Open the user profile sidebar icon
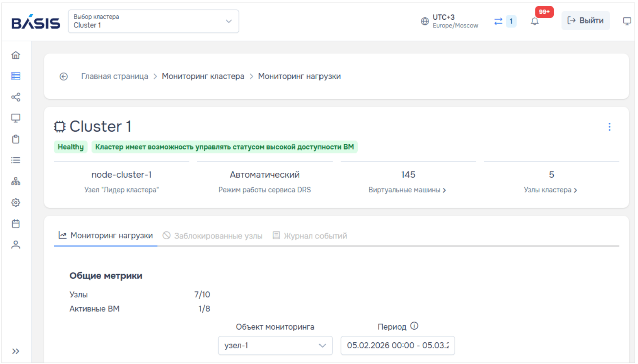Image resolution: width=638 pixels, height=364 pixels. pyautogui.click(x=16, y=245)
